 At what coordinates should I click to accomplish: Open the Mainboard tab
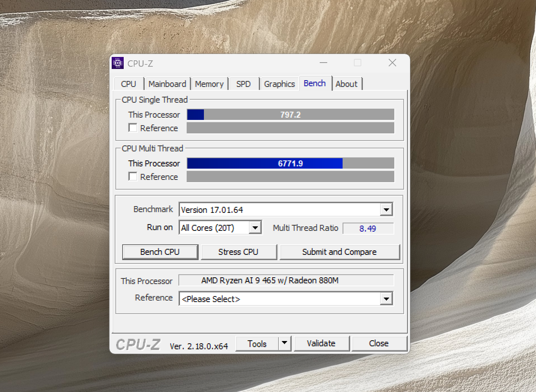167,84
